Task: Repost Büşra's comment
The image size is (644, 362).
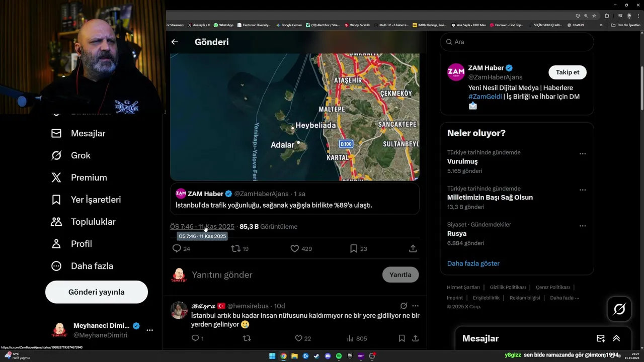Action: tap(247, 338)
